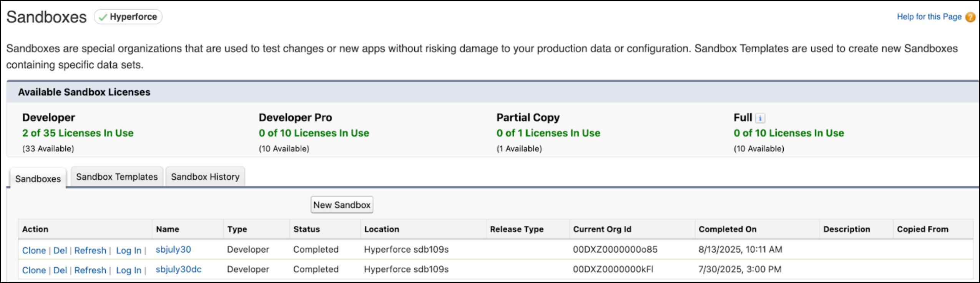Click Full's "0 of 10 Licenses In Use"

pyautogui.click(x=789, y=133)
